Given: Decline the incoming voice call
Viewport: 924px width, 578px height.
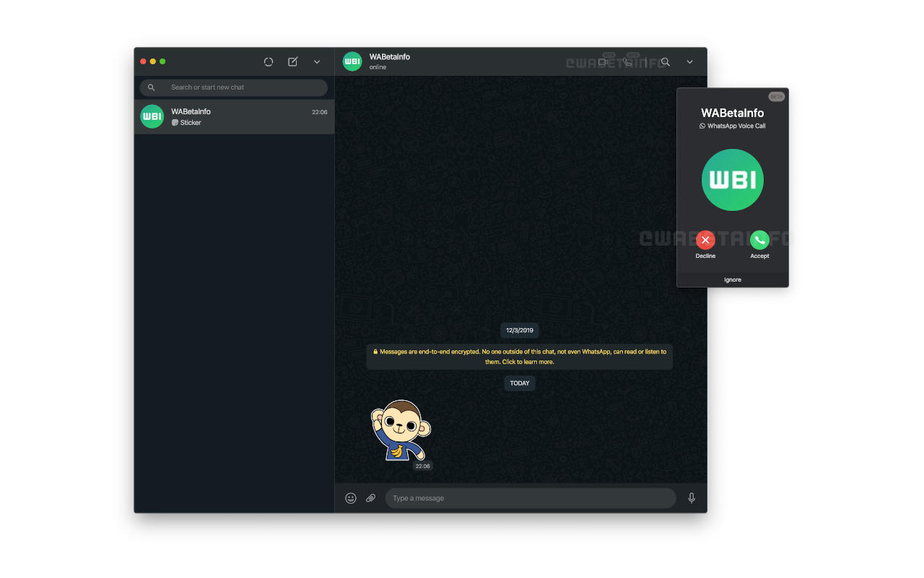Looking at the screenshot, I should [x=705, y=240].
